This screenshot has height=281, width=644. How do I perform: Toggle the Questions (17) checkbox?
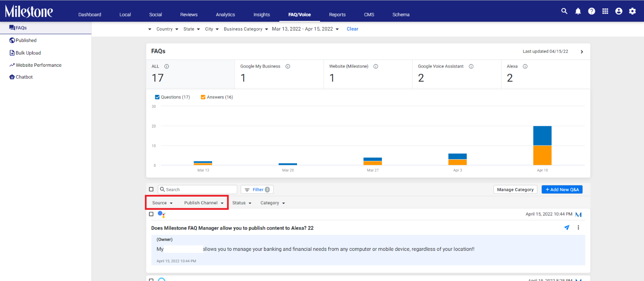tap(157, 97)
